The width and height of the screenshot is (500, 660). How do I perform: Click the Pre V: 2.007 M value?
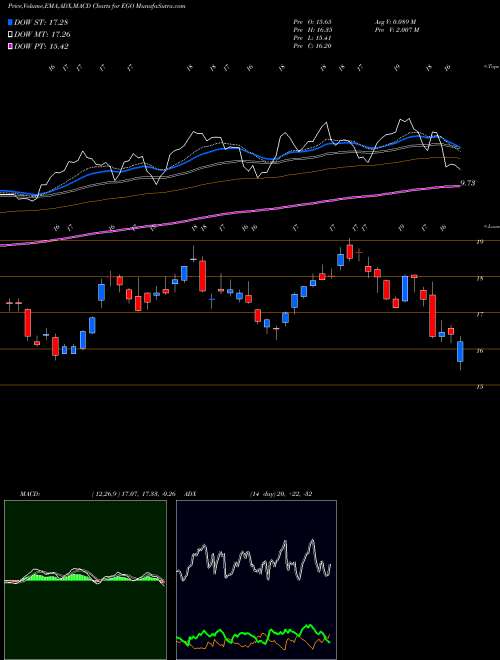click(x=396, y=29)
